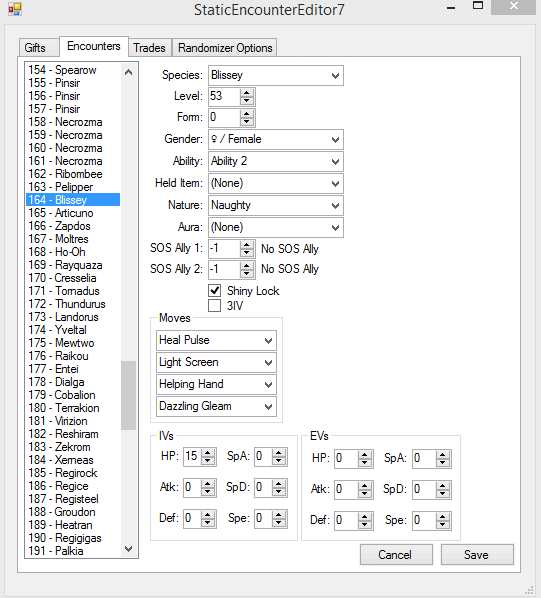The image size is (541, 598).
Task: Increase the Spe IV value
Action: [x=279, y=515]
